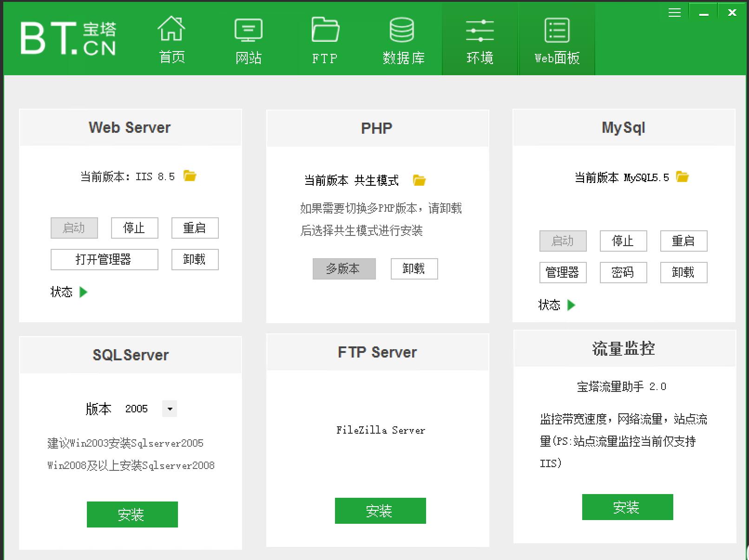Screen dimensions: 749x560
Task: Click the text 当前版本 MySQL5.5
Action: [x=622, y=177]
